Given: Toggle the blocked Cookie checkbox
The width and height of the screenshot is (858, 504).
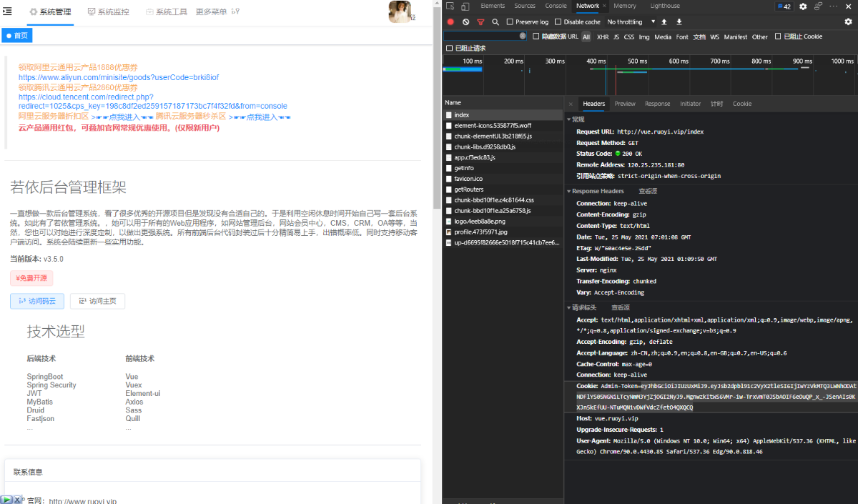Looking at the screenshot, I should pyautogui.click(x=778, y=36).
